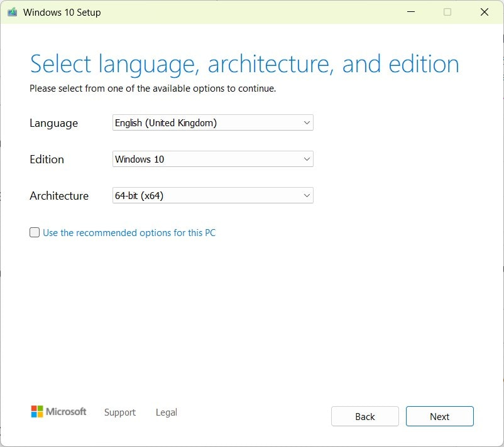Click the Language dropdown chevron arrow
This screenshot has width=504, height=447.
(306, 122)
